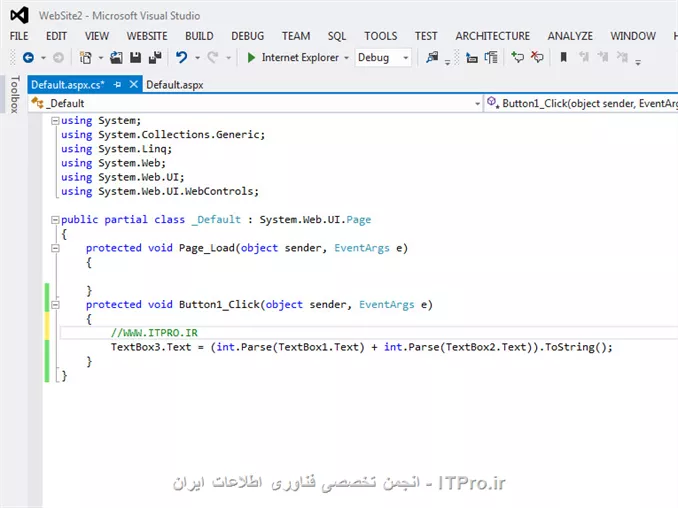Screen dimensions: 678x508
Task: Open the DEBUG menu
Action: (x=248, y=36)
